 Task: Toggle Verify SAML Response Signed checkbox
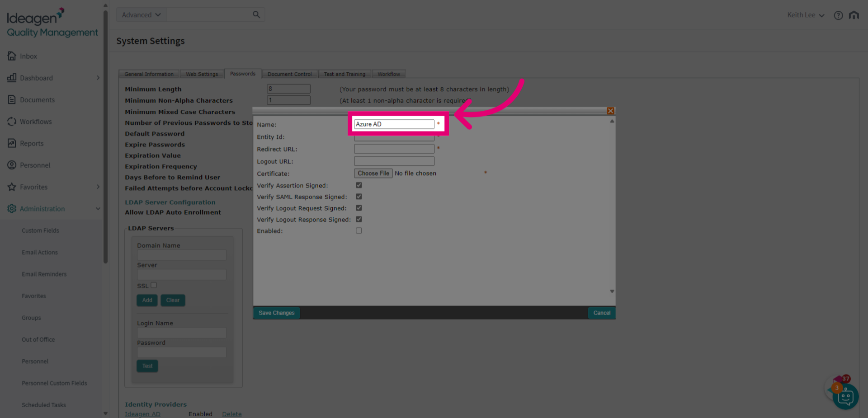point(359,197)
